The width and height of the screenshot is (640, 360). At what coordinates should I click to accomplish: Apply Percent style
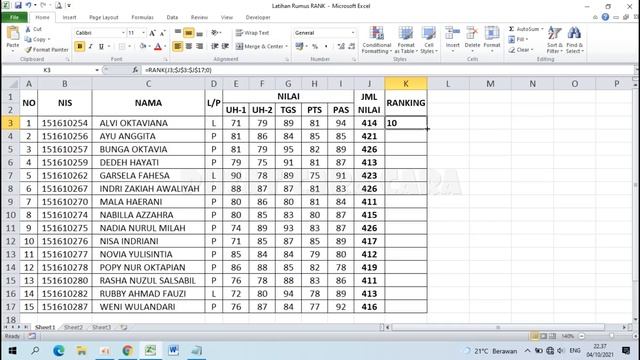pos(315,47)
